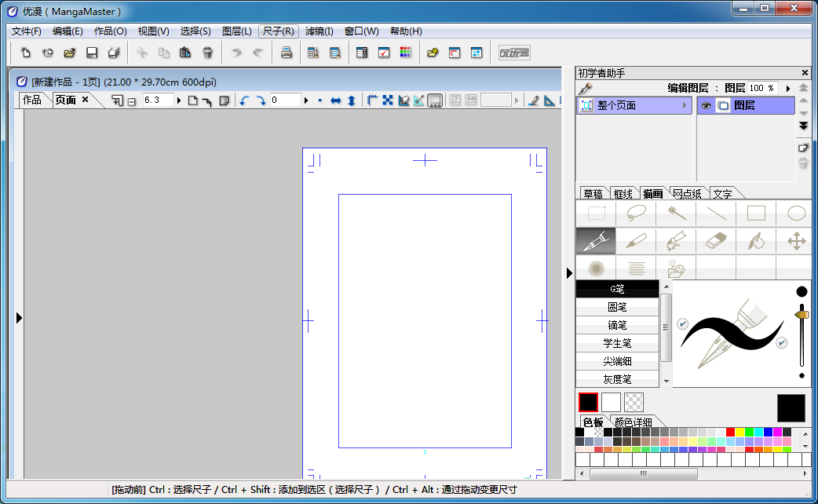Toggle the right check mark on the pen preview

(x=781, y=343)
